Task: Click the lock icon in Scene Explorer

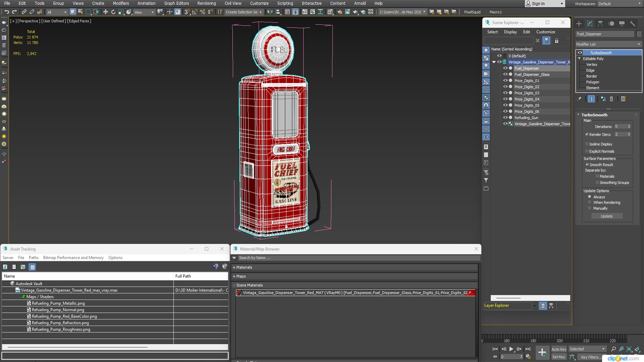Action: 556,41
